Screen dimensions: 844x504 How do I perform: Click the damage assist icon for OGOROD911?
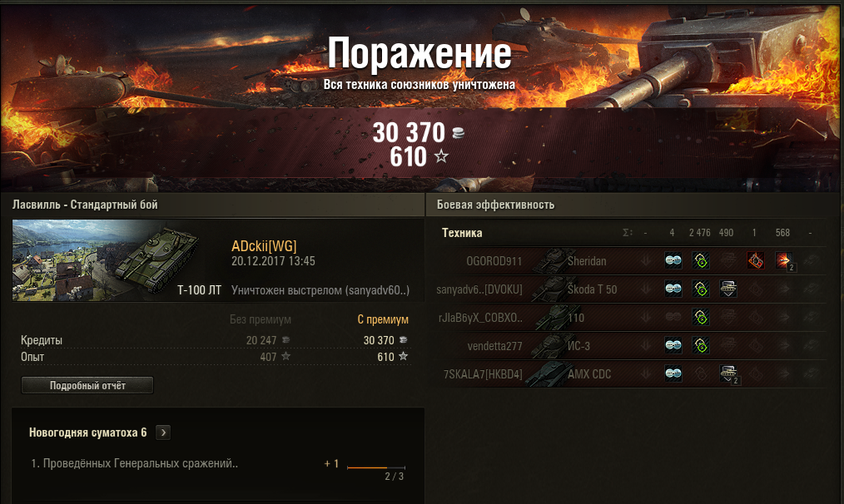(700, 261)
